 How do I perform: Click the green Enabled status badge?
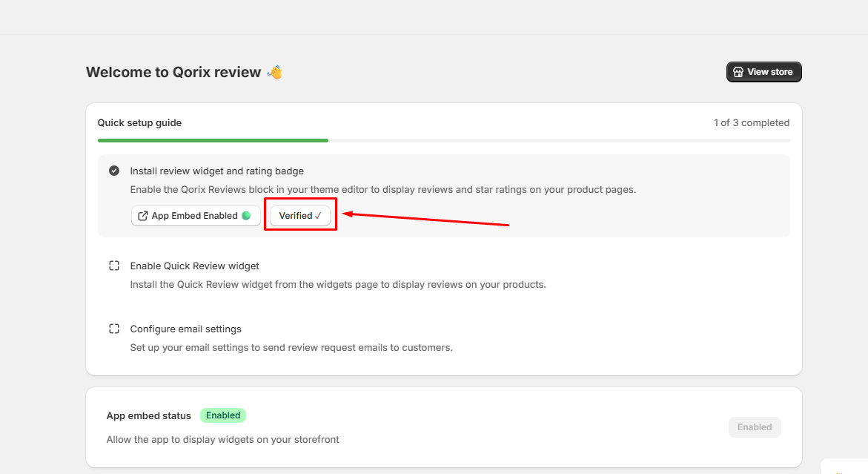pyautogui.click(x=223, y=415)
